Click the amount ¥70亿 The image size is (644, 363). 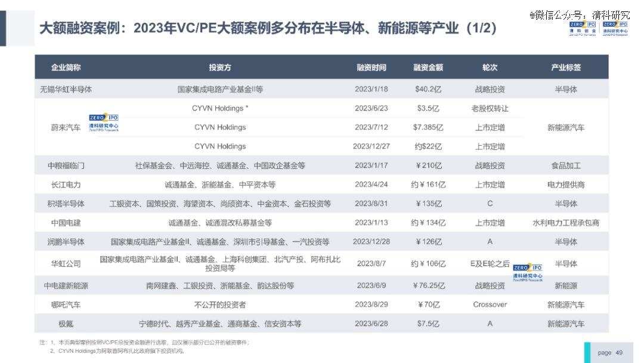tap(428, 305)
